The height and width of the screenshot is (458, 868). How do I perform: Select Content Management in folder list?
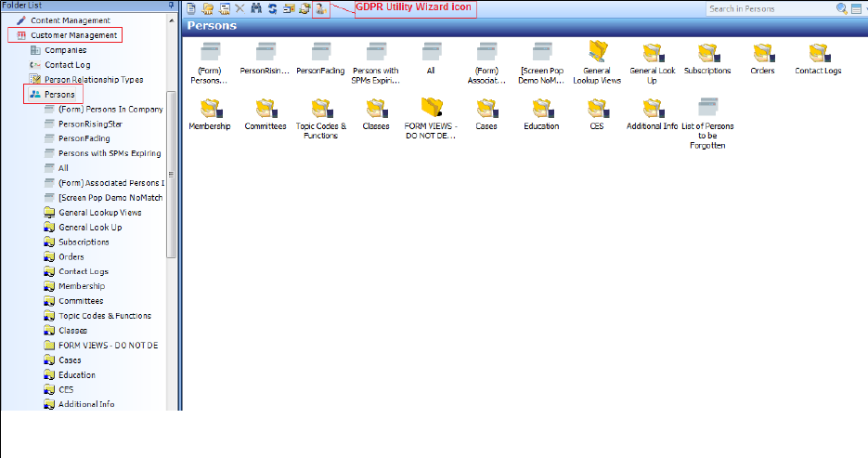pos(71,20)
